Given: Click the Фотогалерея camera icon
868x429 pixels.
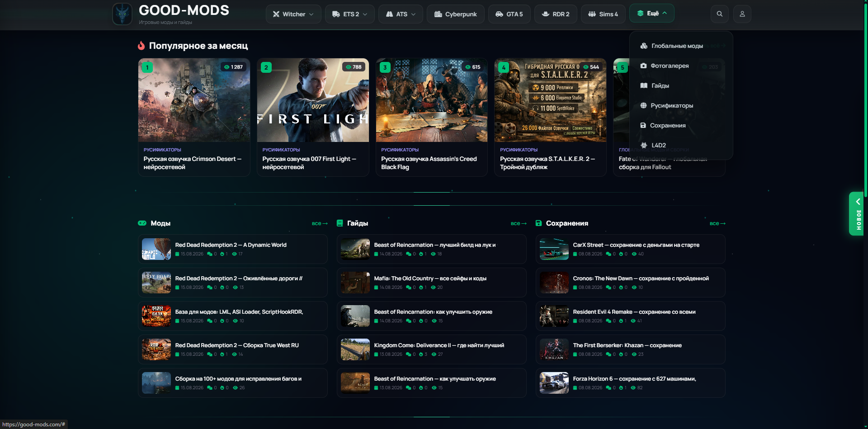Looking at the screenshot, I should point(643,66).
